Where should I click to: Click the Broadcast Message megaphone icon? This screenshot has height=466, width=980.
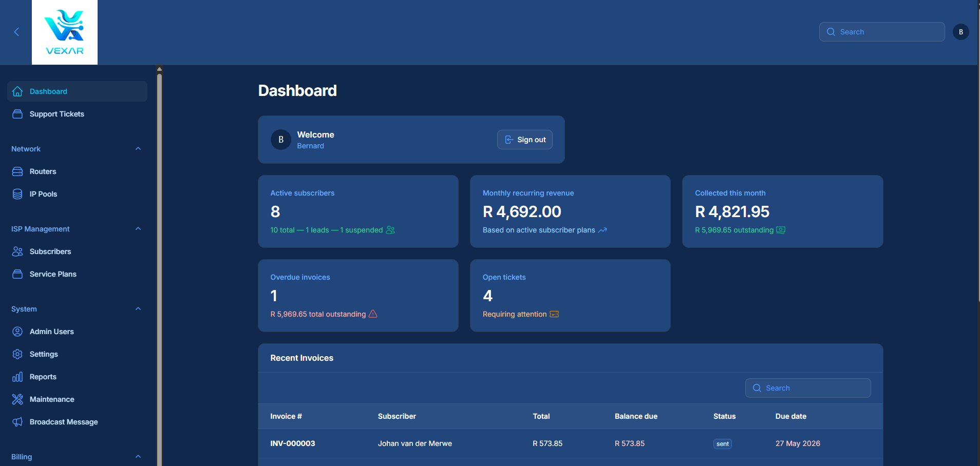point(17,422)
